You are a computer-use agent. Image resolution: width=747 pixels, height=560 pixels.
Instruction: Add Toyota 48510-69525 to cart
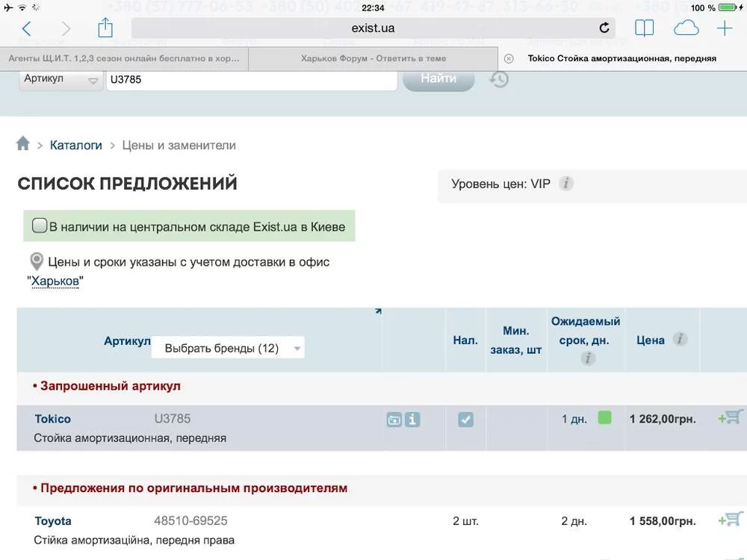click(x=731, y=520)
